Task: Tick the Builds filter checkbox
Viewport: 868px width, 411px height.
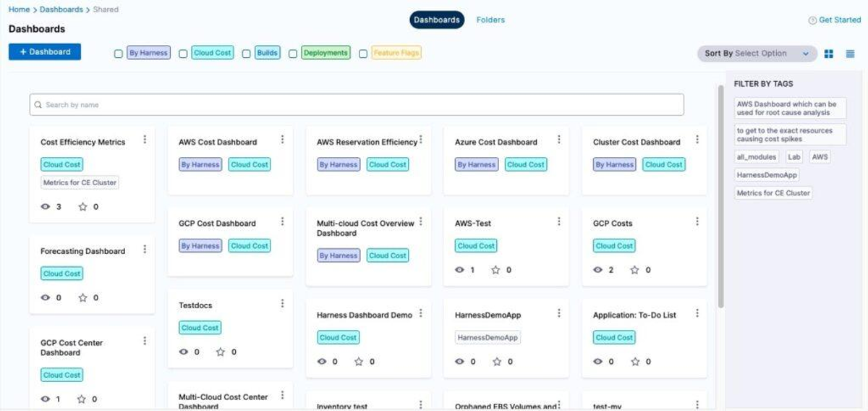Action: coord(246,54)
